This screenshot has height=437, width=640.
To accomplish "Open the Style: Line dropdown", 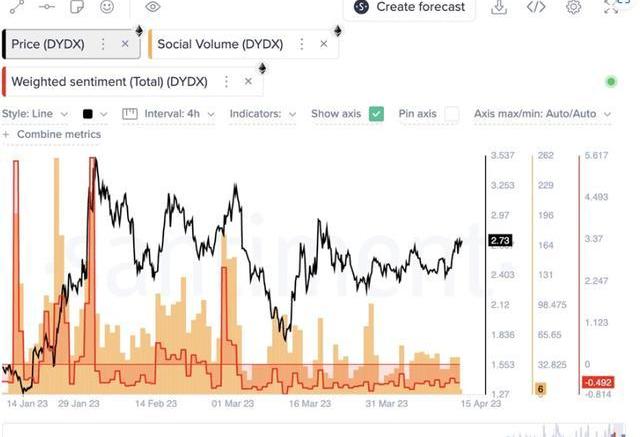I will (36, 114).
